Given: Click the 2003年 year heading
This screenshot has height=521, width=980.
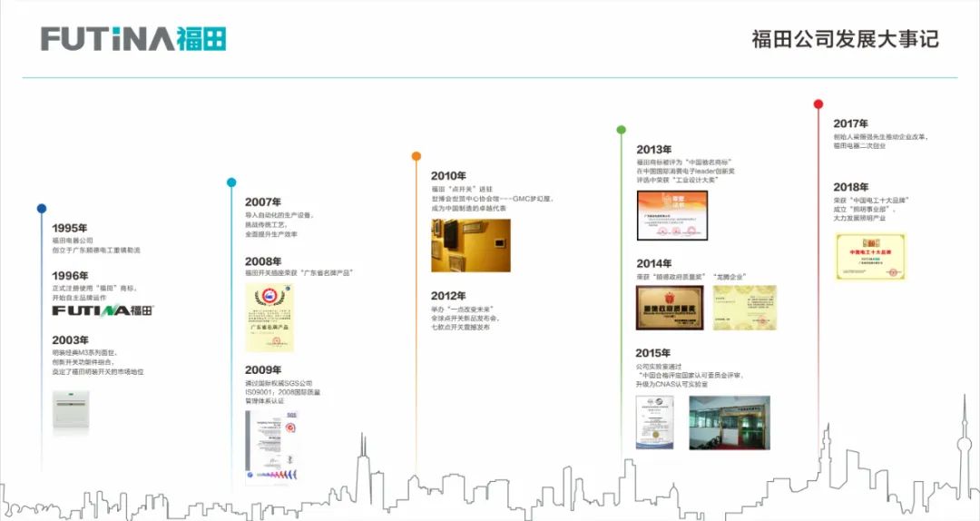Looking at the screenshot, I should (x=70, y=340).
